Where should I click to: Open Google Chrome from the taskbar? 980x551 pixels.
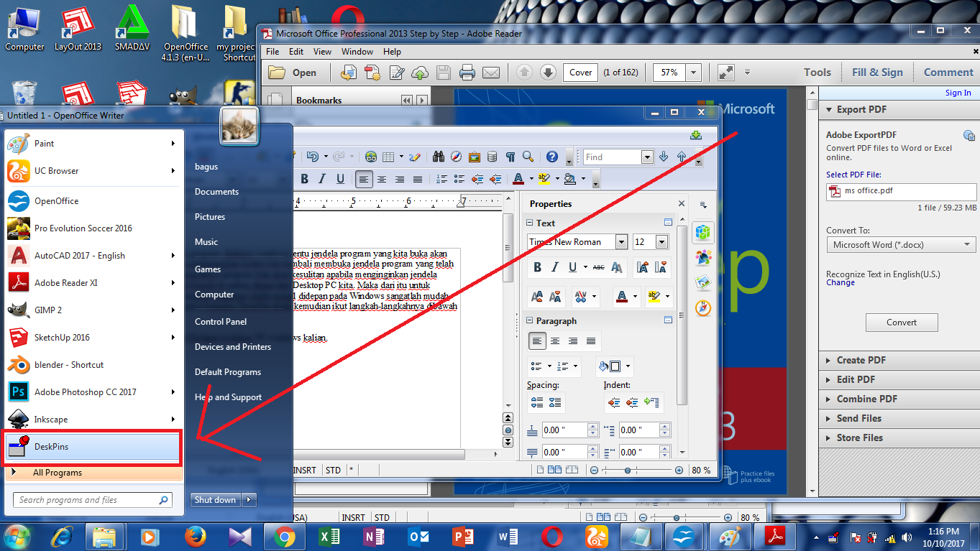284,536
